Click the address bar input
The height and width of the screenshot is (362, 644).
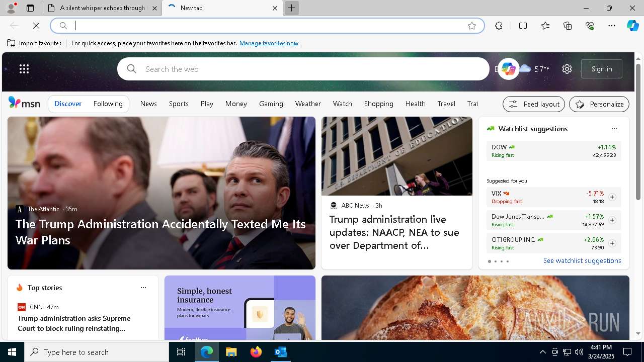point(267,26)
